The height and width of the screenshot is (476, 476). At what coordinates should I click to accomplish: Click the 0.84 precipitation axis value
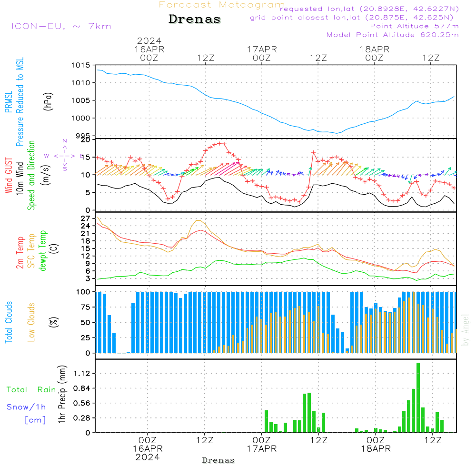(x=82, y=388)
